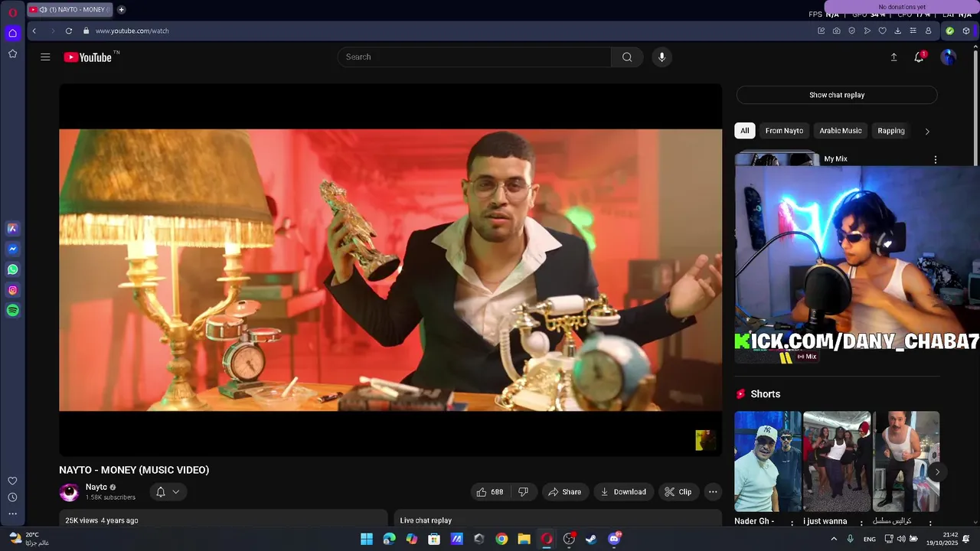Click the video player frame

390,269
